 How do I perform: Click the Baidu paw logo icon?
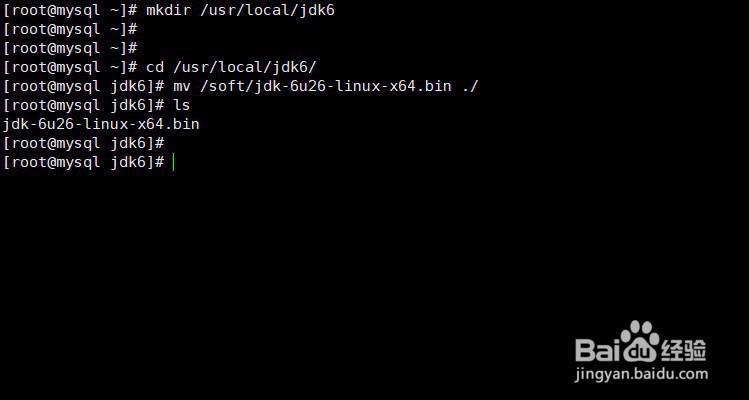639,338
